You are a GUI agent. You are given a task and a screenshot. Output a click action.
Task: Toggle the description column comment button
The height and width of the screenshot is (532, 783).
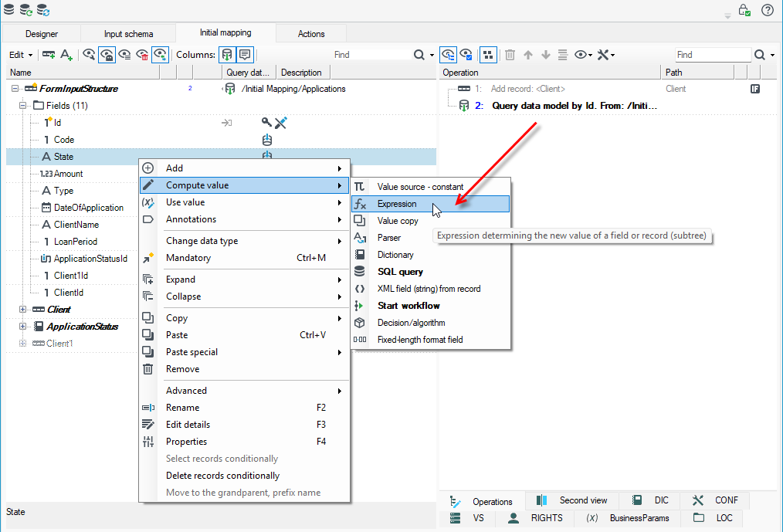pos(245,55)
